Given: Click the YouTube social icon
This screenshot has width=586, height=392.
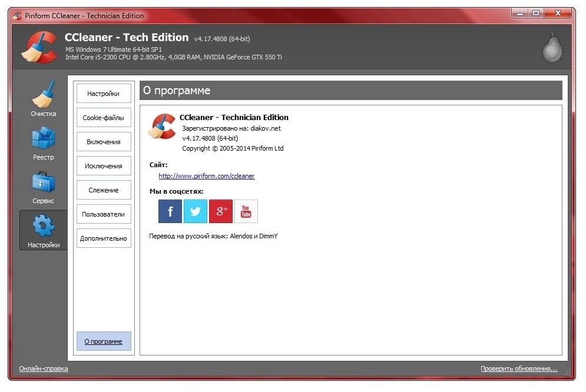Looking at the screenshot, I should click(246, 211).
